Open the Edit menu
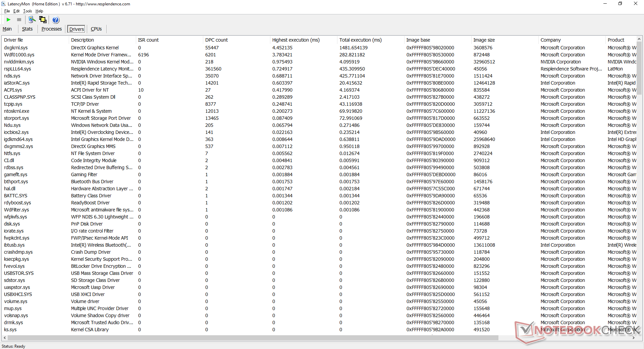Screen dimensions: 644x349 (16, 11)
